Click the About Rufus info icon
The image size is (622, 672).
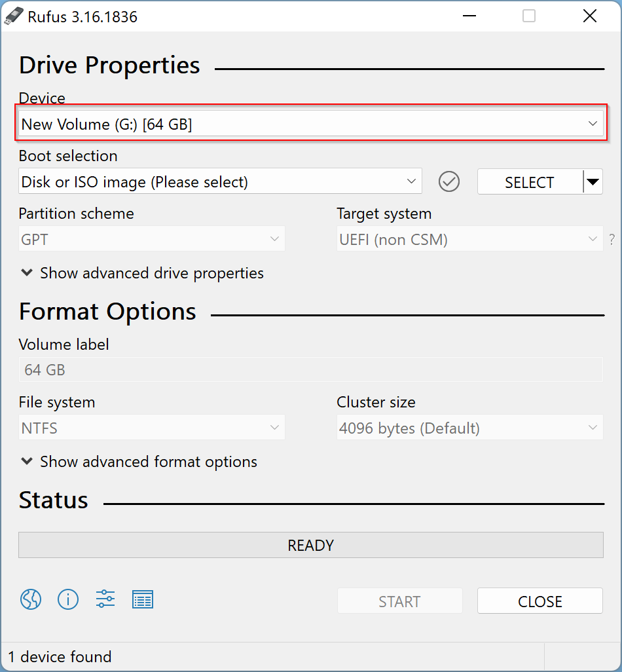coord(68,599)
